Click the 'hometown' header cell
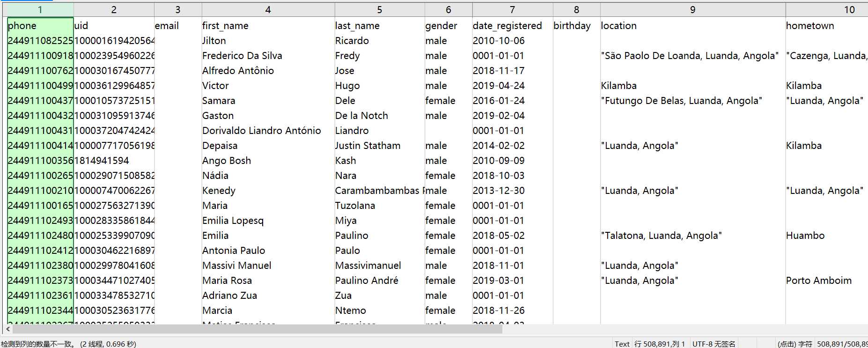Image resolution: width=868 pixels, height=348 pixels. pyautogui.click(x=827, y=26)
